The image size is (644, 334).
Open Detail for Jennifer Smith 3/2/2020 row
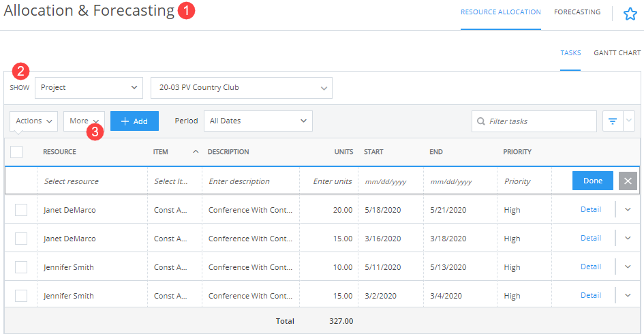(591, 295)
